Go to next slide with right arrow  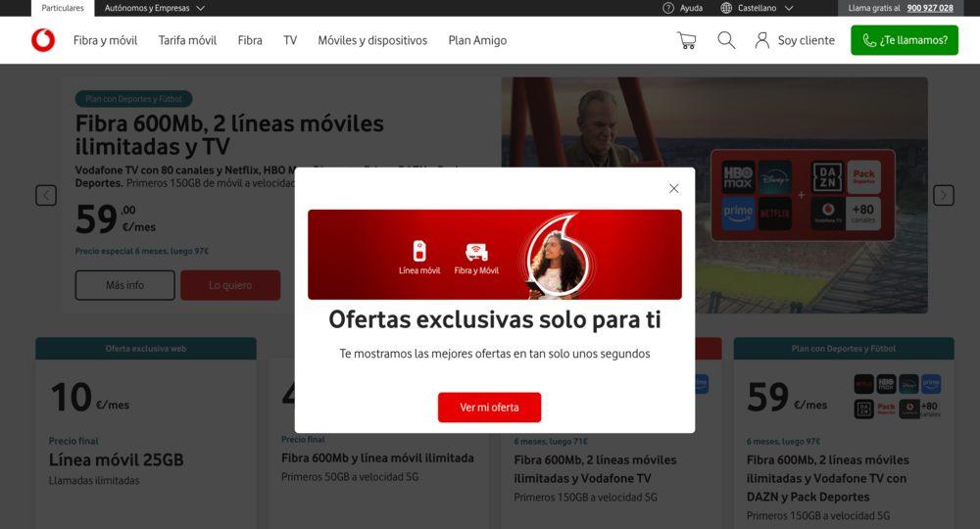[943, 196]
